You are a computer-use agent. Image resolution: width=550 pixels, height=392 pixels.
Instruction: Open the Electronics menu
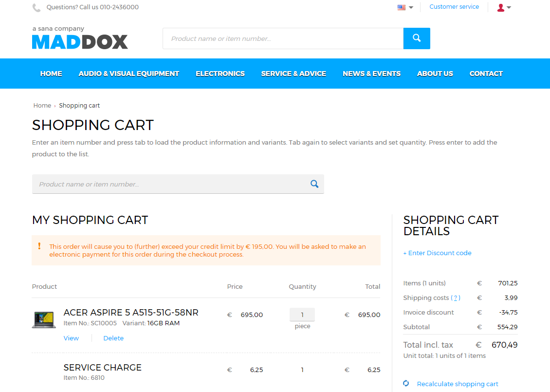coord(220,74)
